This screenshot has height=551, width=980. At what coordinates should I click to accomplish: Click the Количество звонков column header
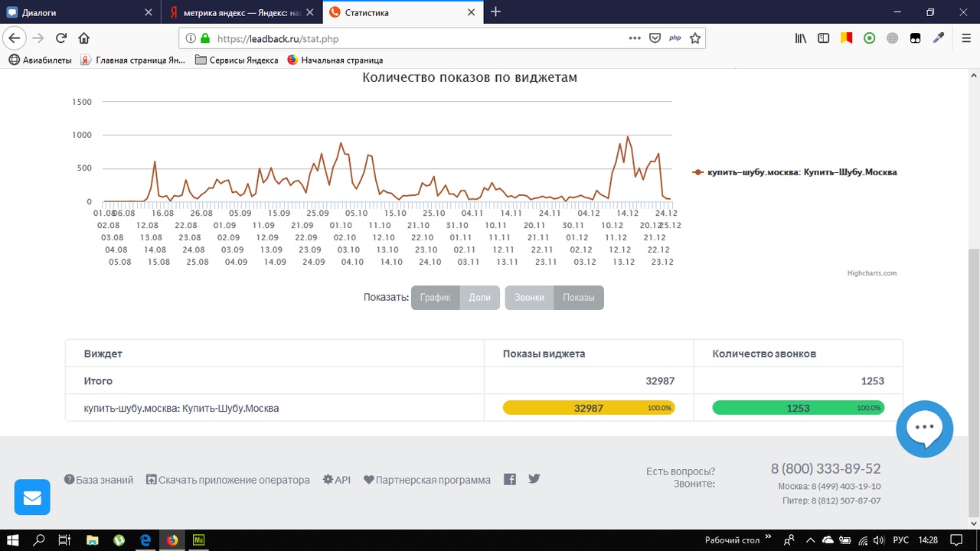[x=764, y=354]
